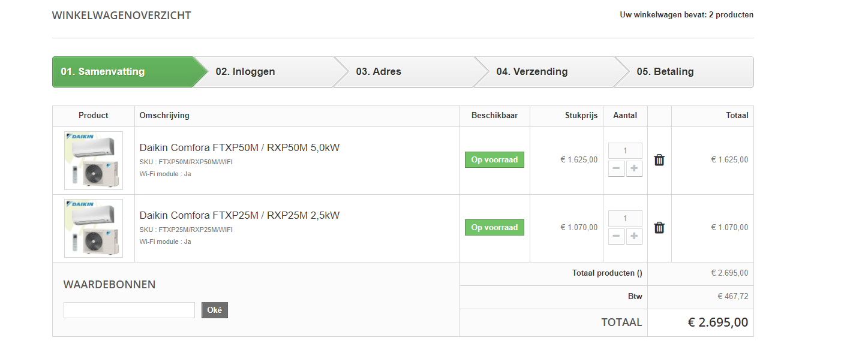This screenshot has height=347, width=868.
Task: Focus the Waardebonnen voucher code field
Action: pyautogui.click(x=129, y=310)
